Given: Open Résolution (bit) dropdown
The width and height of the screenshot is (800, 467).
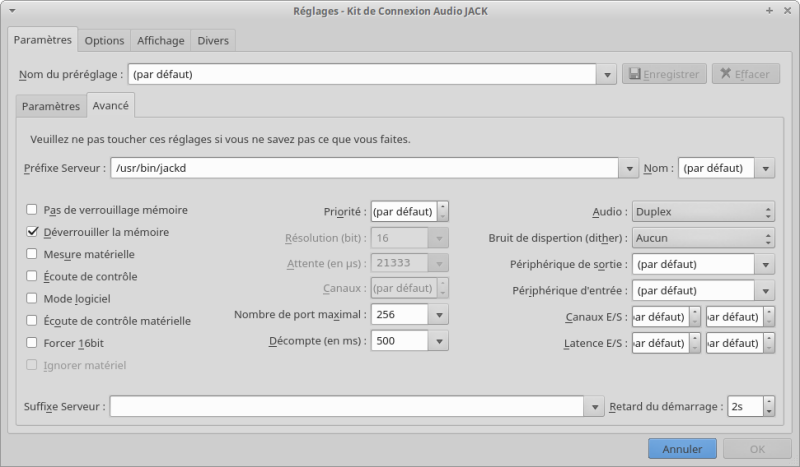Looking at the screenshot, I should [x=439, y=238].
